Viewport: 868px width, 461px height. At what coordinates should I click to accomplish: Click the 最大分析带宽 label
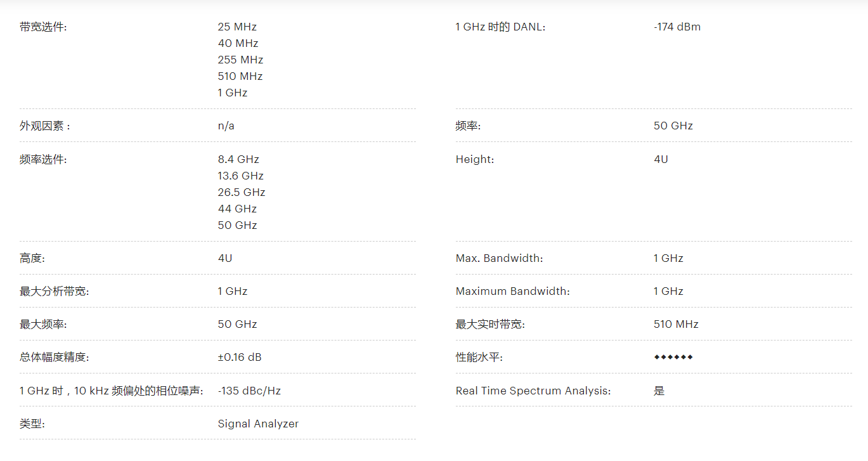(55, 291)
